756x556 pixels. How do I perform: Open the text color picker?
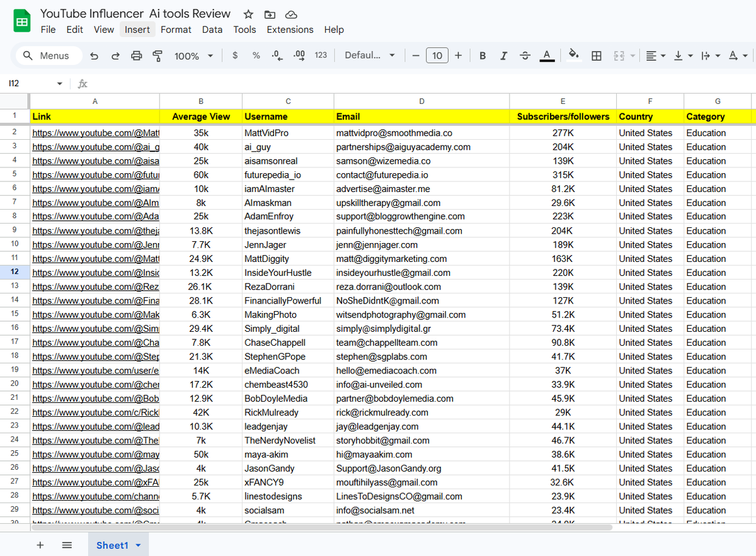click(x=547, y=55)
